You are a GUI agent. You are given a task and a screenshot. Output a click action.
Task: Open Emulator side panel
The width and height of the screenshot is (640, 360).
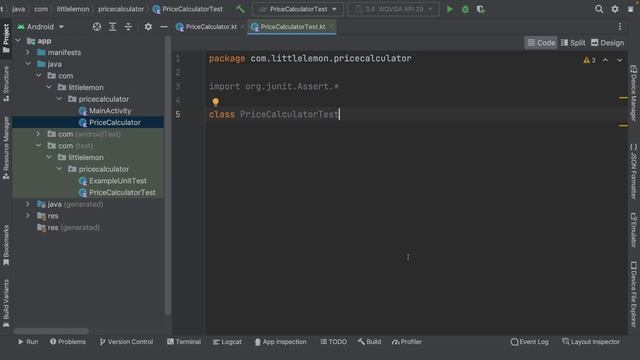coord(633,230)
